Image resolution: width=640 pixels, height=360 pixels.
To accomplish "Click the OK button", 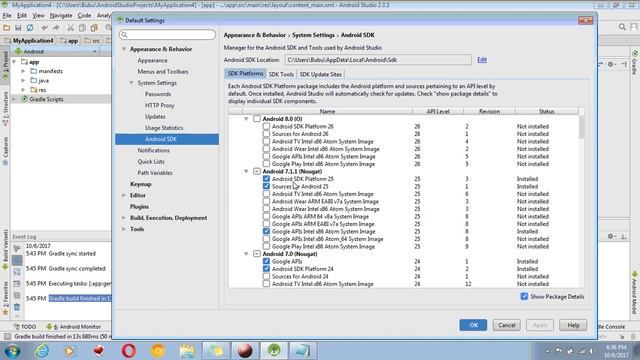I will [473, 325].
